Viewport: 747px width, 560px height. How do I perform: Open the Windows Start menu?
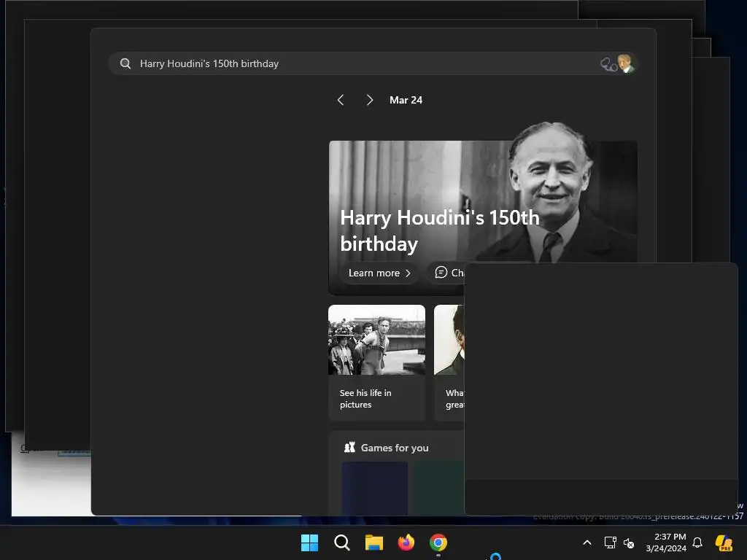click(309, 542)
